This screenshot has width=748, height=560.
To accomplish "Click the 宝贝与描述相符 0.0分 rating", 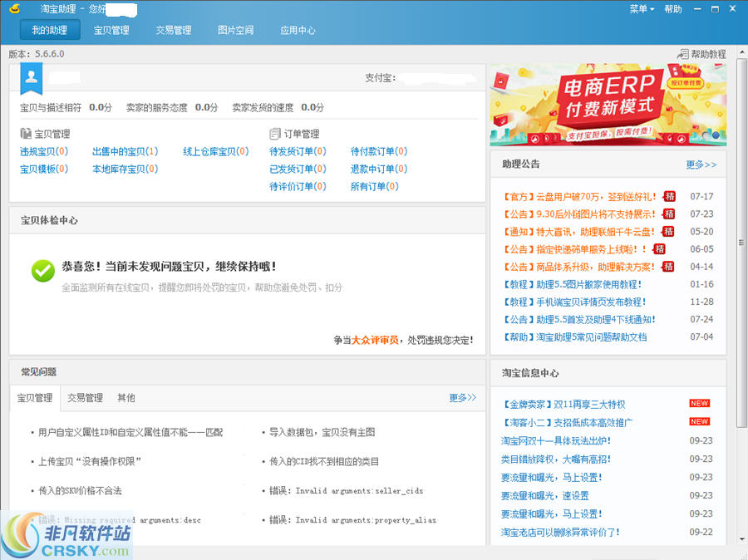I will [x=66, y=108].
